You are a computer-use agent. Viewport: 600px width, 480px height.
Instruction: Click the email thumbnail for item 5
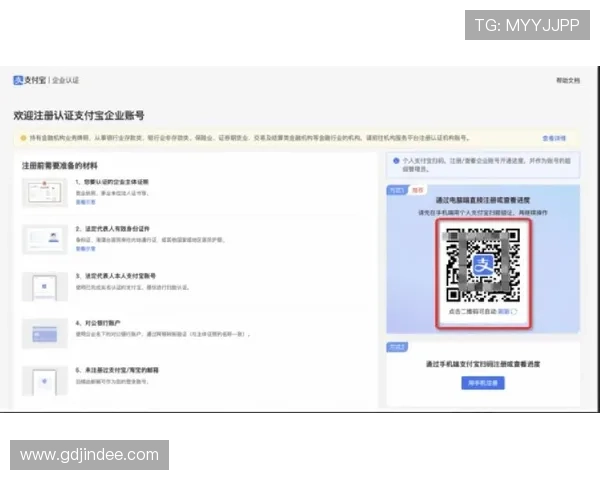pyautogui.click(x=45, y=381)
